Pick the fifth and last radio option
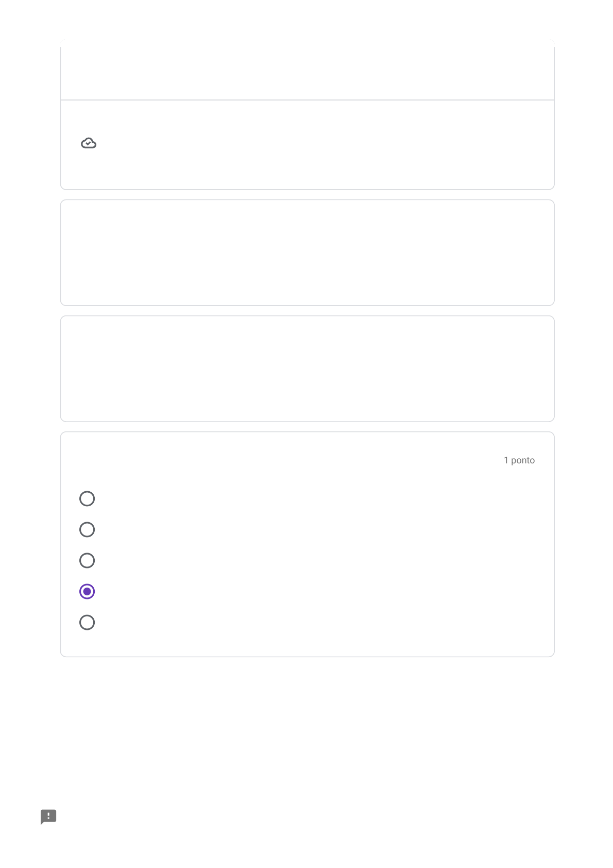 click(87, 622)
